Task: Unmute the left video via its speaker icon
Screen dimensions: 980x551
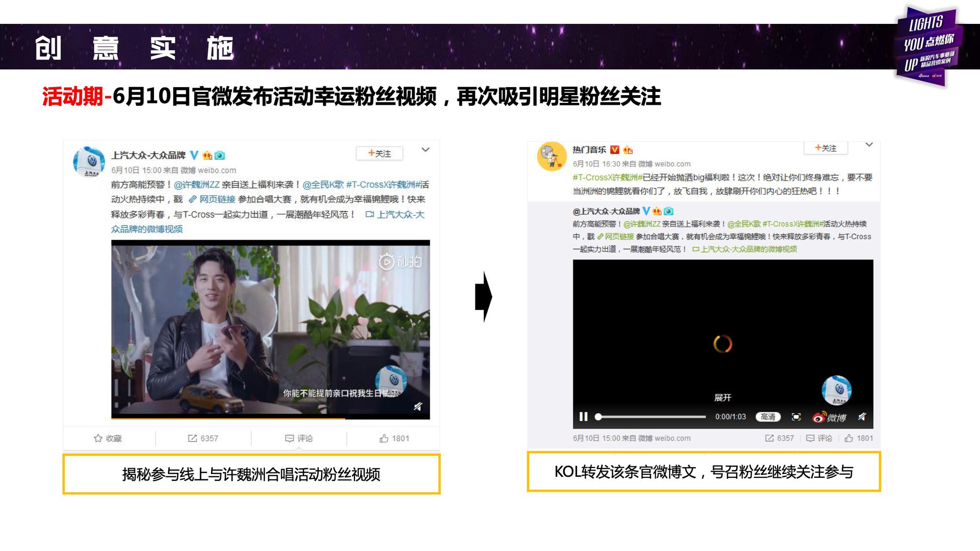Action: pos(418,407)
